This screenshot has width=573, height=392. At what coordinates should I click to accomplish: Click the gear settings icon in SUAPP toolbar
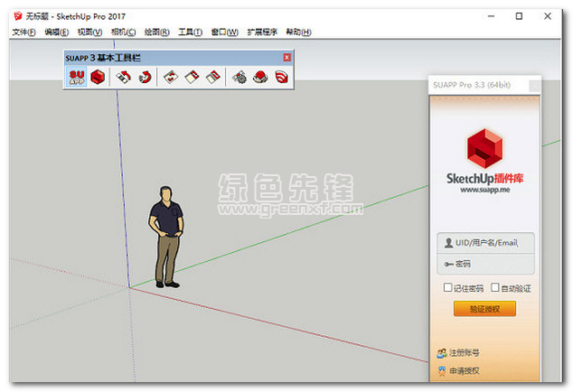pyautogui.click(x=240, y=77)
